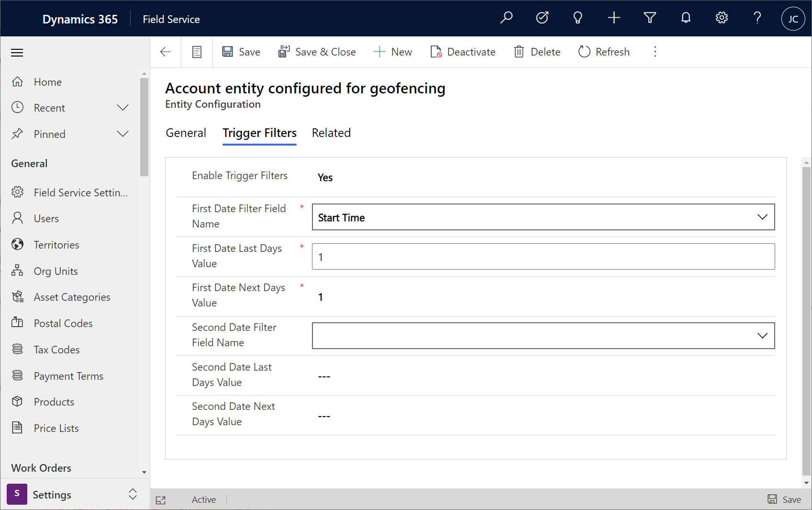The height and width of the screenshot is (510, 812).
Task: Click sidebar scroll down arrow
Action: point(144,472)
